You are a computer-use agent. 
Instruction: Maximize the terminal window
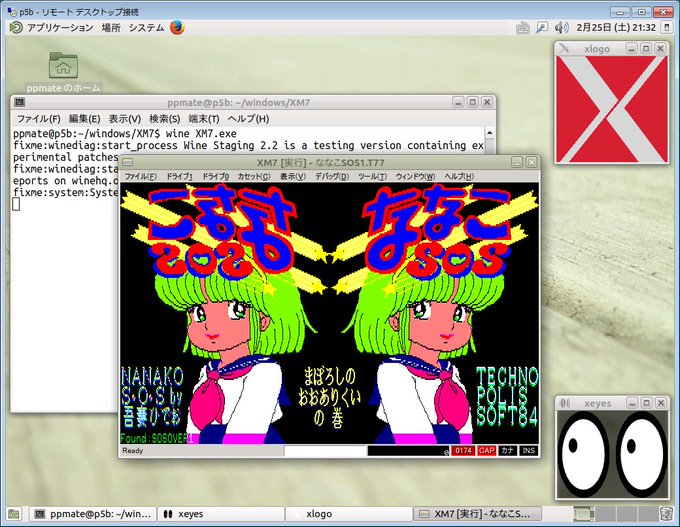tap(473, 102)
